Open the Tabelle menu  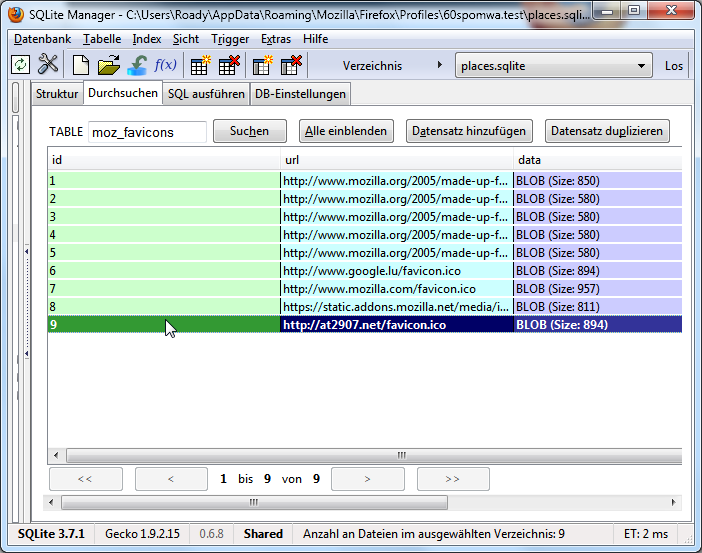click(102, 39)
